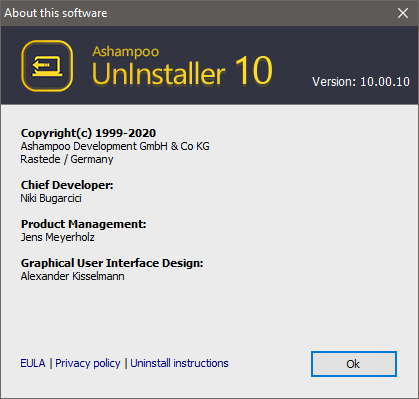Open the Privacy policy link

coord(88,363)
